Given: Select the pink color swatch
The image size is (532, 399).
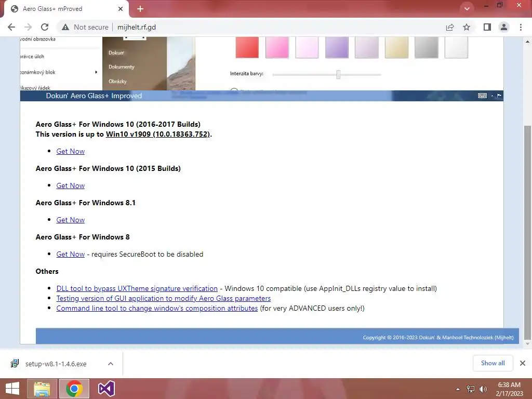Looking at the screenshot, I should [277, 47].
